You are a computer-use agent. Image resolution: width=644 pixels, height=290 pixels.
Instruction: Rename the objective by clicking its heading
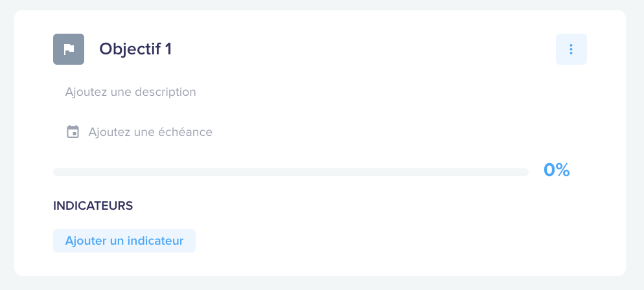pyautogui.click(x=135, y=49)
